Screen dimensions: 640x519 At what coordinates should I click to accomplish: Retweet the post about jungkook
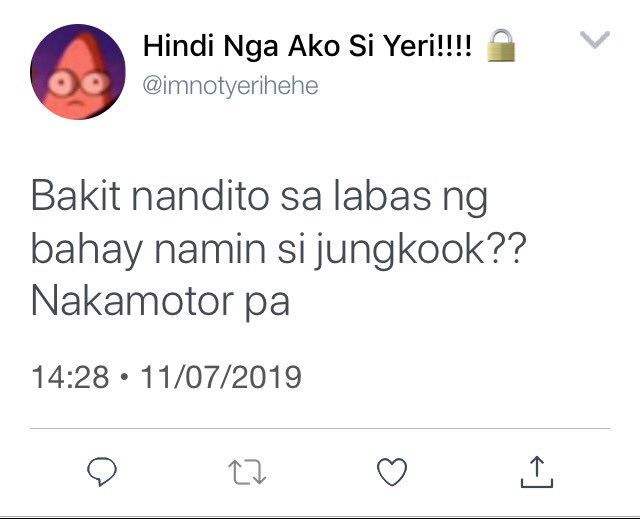(x=247, y=472)
